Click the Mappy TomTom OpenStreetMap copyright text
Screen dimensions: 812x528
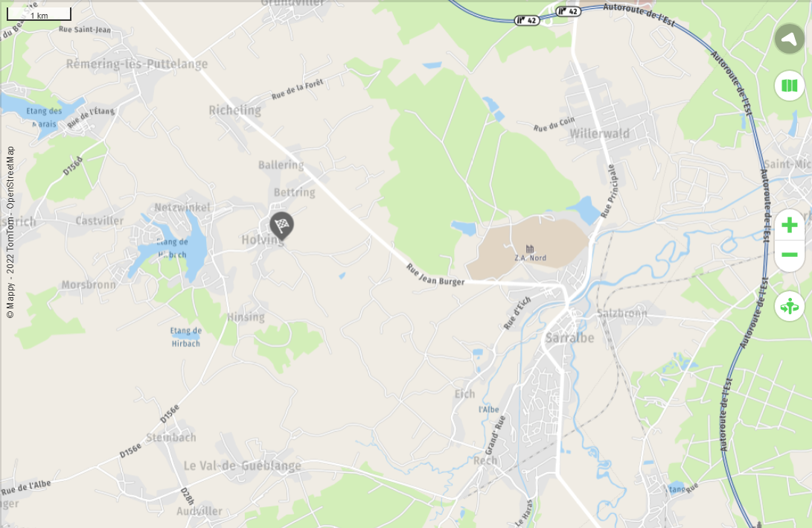10,232
